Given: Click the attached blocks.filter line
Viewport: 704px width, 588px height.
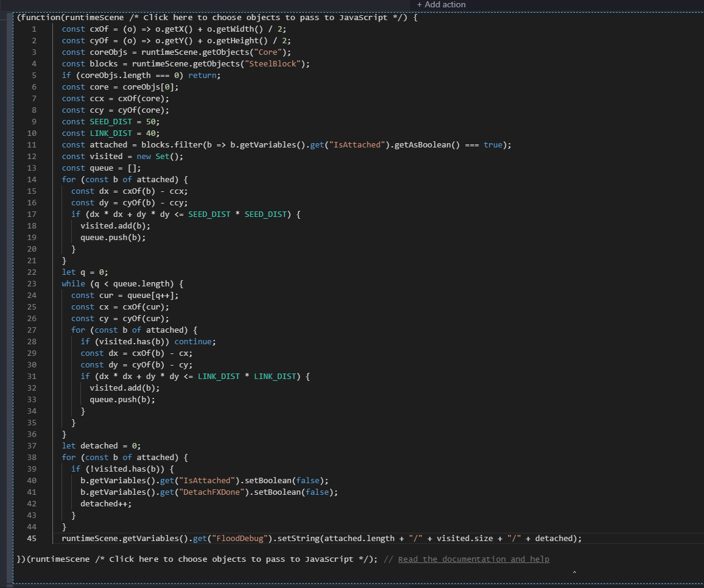Looking at the screenshot, I should [x=286, y=145].
